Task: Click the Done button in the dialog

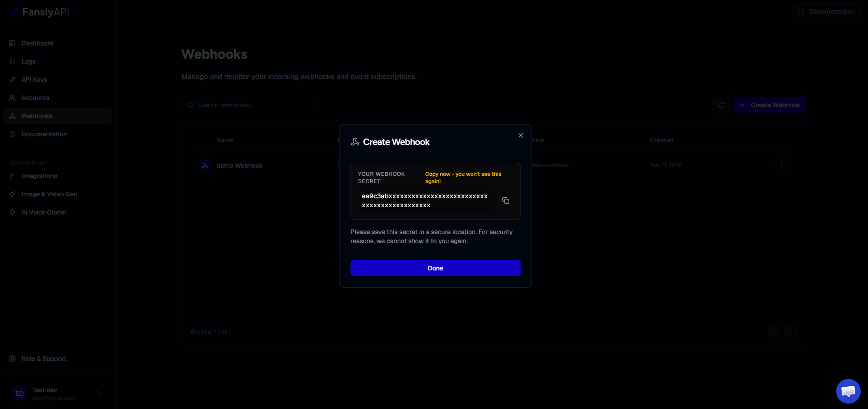Action: (435, 268)
